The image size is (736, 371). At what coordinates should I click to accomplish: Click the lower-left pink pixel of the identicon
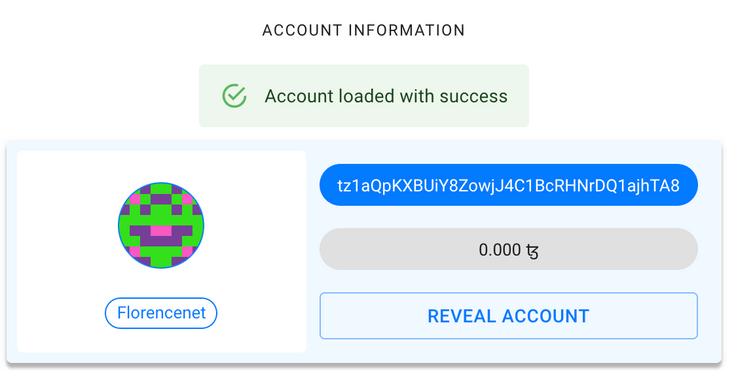coord(135,252)
